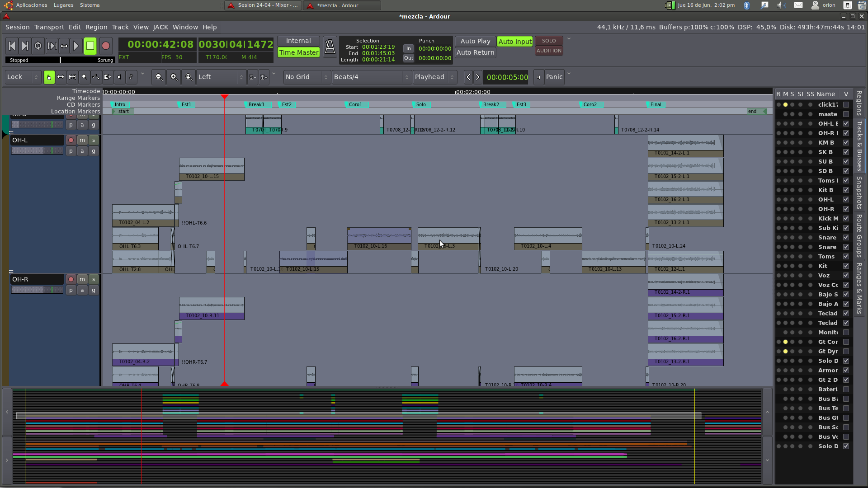Toggle the Auto Input button
This screenshot has width=868, height=488.
[x=514, y=42]
